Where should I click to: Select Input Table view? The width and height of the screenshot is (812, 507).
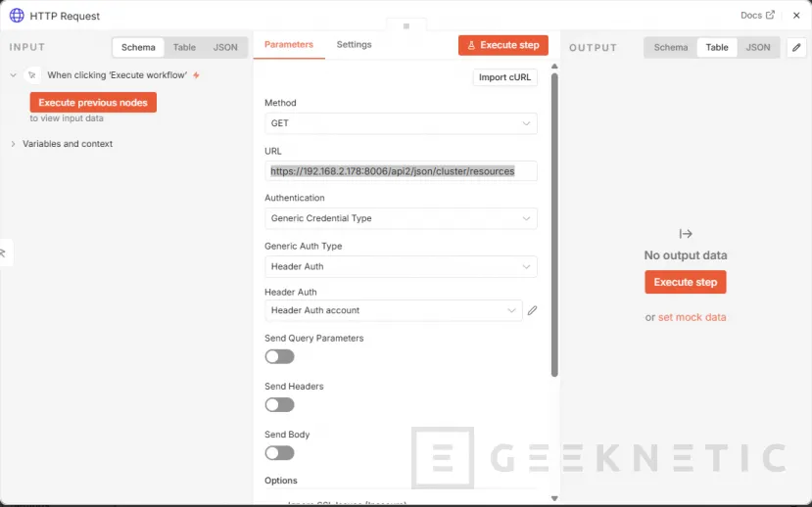pos(184,47)
